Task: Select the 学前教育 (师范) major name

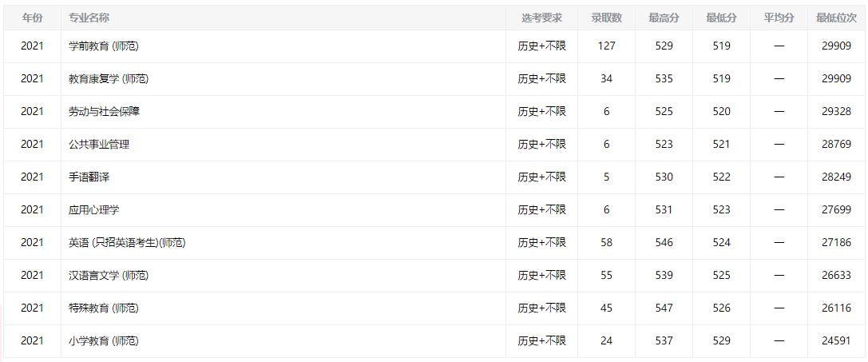Action: pos(104,46)
